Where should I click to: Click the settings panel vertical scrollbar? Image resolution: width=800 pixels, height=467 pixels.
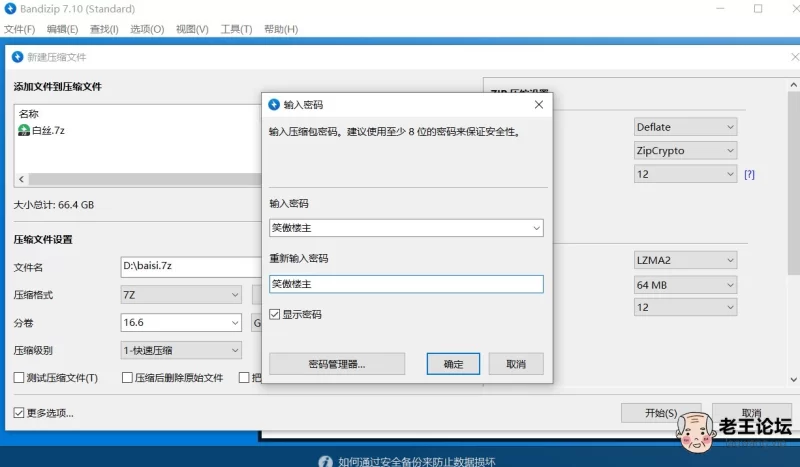[x=793, y=184]
